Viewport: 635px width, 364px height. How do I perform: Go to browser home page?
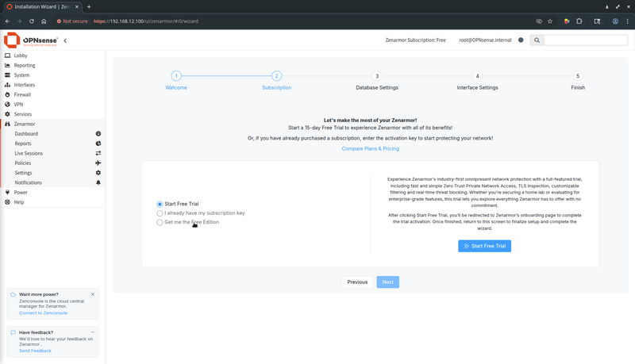tap(44, 21)
